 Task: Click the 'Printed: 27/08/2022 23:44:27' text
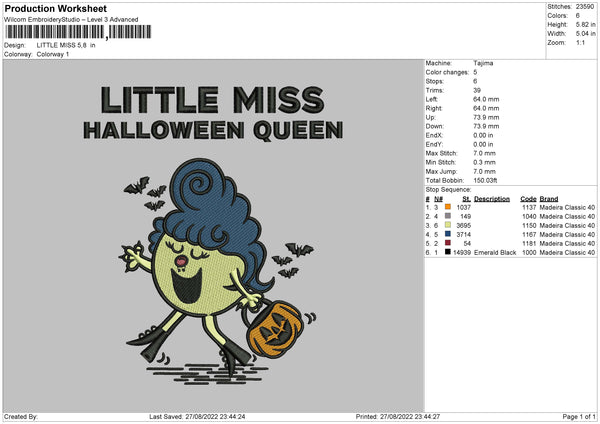pyautogui.click(x=398, y=417)
